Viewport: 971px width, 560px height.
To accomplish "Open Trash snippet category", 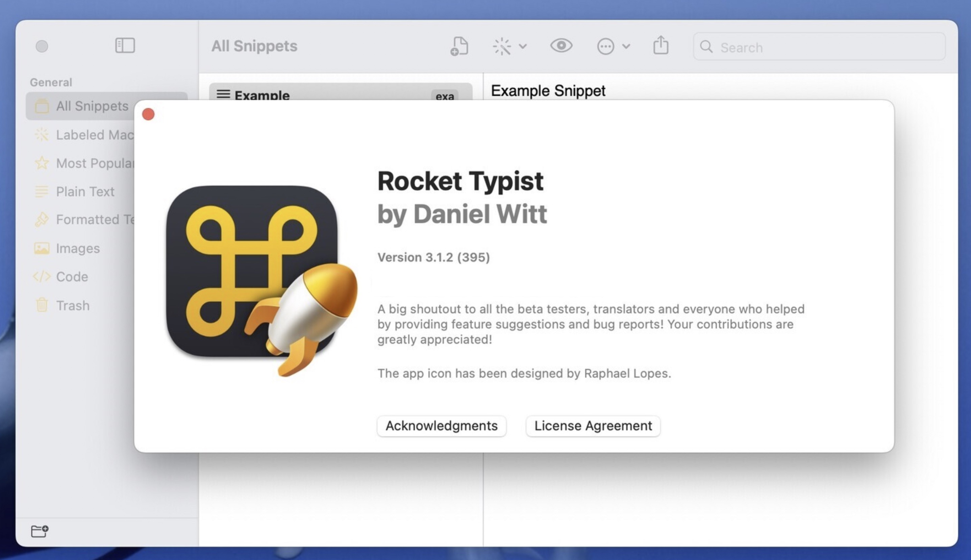I will (x=73, y=306).
